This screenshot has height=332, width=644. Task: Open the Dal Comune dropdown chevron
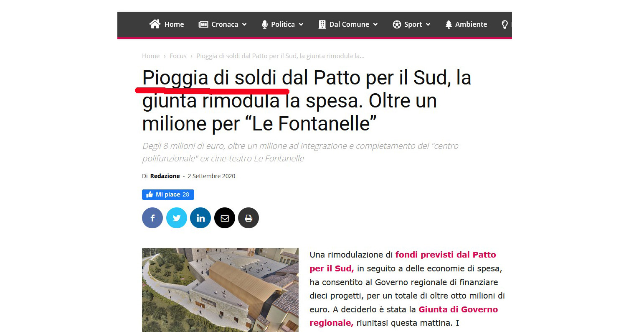[375, 24]
